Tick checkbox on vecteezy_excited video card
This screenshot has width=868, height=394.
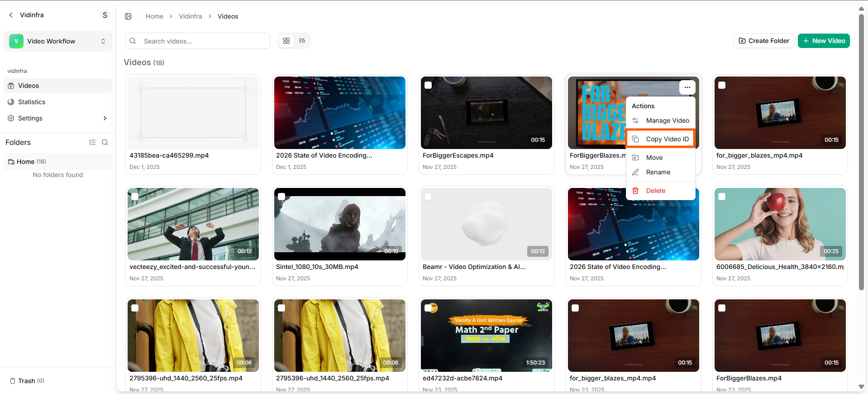tap(135, 197)
